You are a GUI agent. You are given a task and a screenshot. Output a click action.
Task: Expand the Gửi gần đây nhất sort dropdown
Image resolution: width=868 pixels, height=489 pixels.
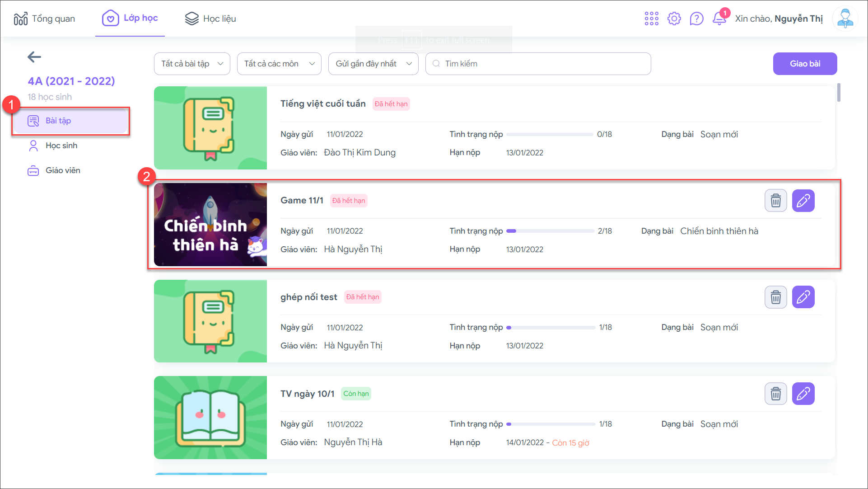click(373, 64)
